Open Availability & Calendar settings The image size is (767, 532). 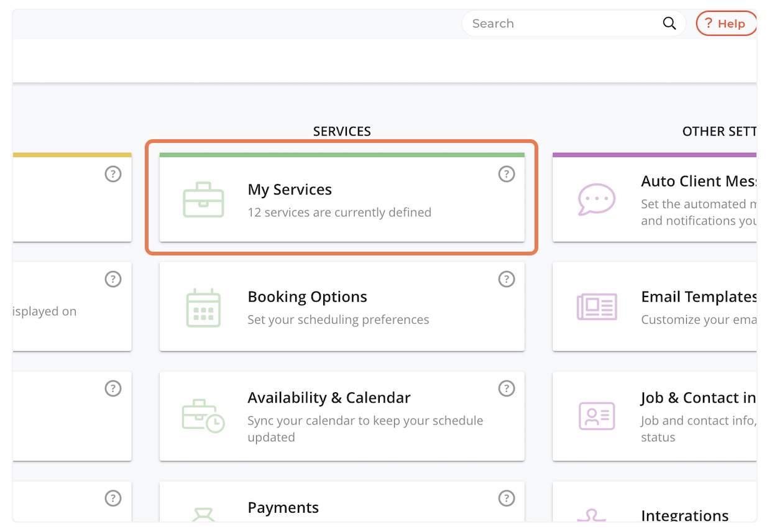329,398
